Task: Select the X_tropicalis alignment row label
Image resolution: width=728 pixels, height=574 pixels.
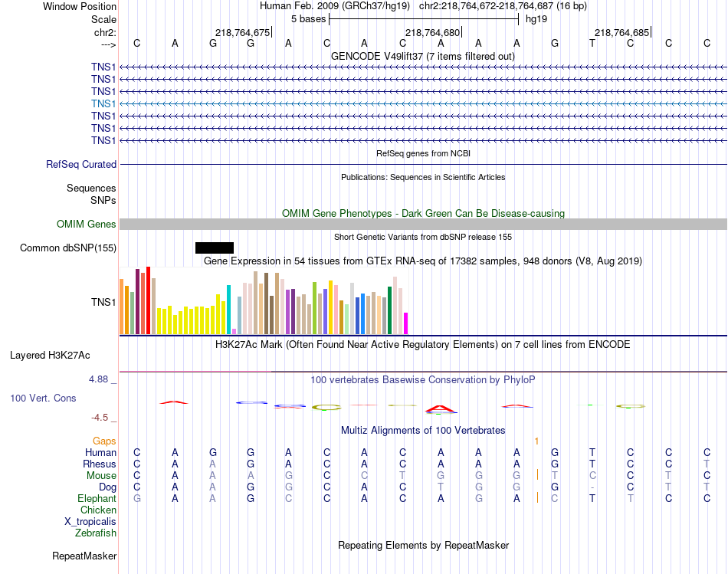Action: tap(90, 522)
